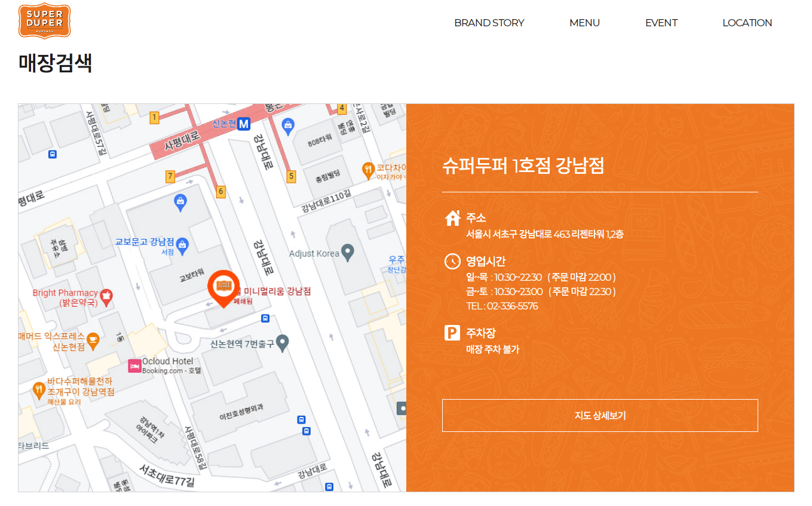Click the house icon beside 주소
Viewport: 812px width, 506px height.
[x=452, y=217]
